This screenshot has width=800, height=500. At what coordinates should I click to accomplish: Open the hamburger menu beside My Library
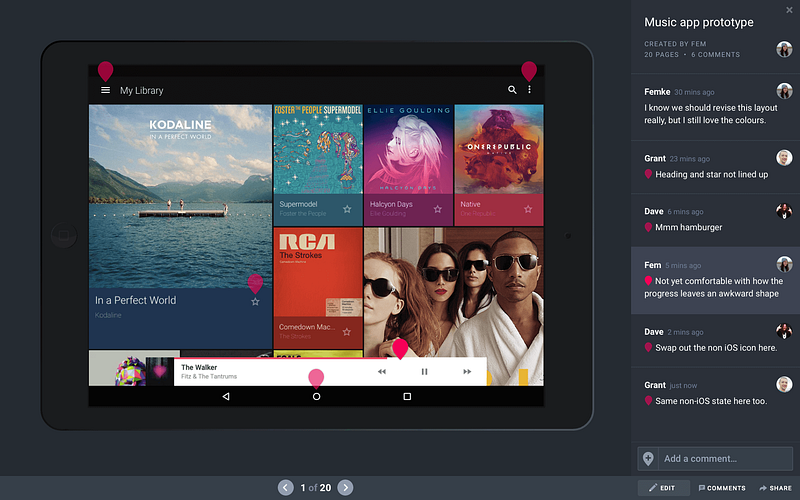(106, 90)
